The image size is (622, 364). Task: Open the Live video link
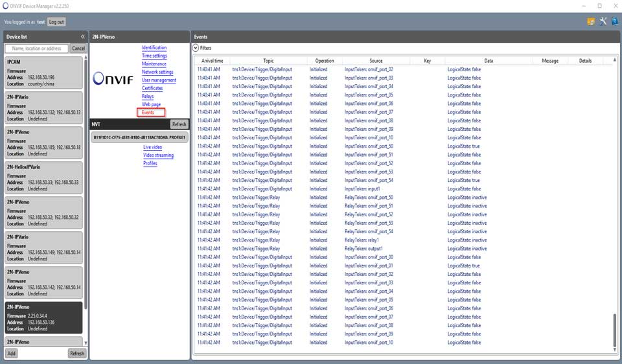[x=152, y=147]
